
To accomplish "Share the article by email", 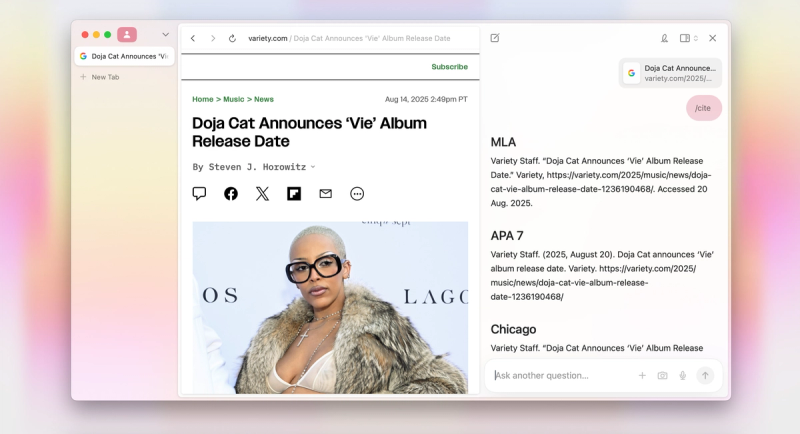I will (326, 193).
